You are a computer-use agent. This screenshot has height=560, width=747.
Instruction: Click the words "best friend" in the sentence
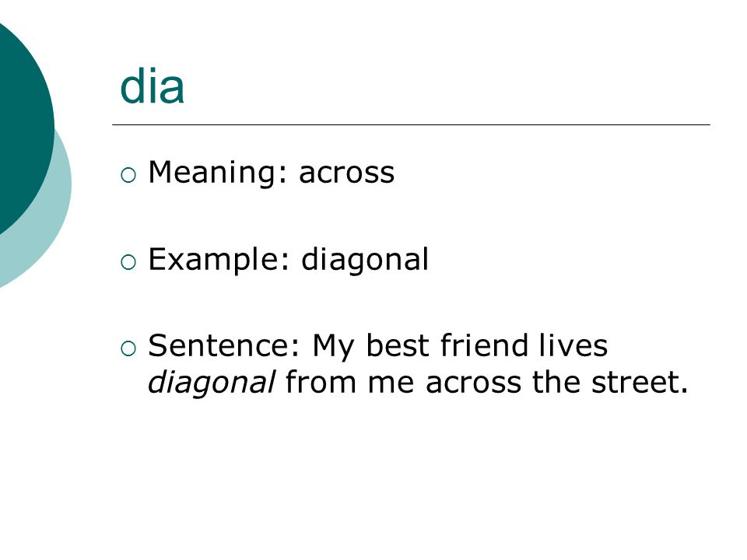[x=447, y=345]
